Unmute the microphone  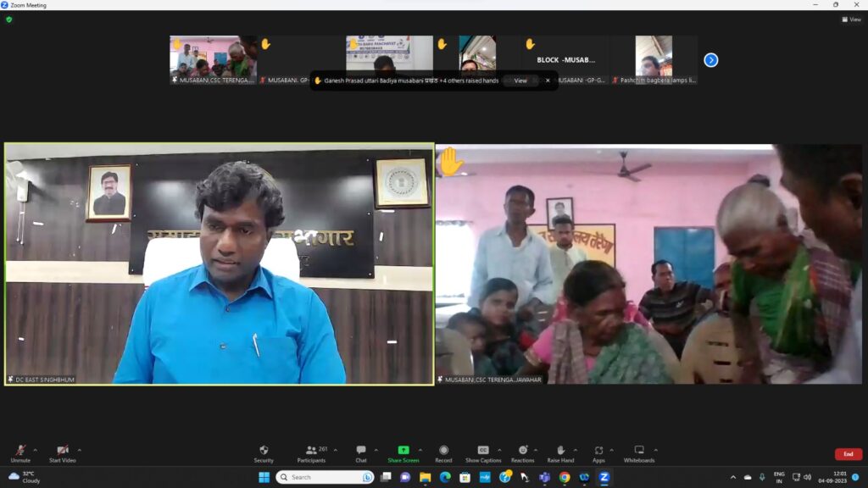pyautogui.click(x=20, y=453)
